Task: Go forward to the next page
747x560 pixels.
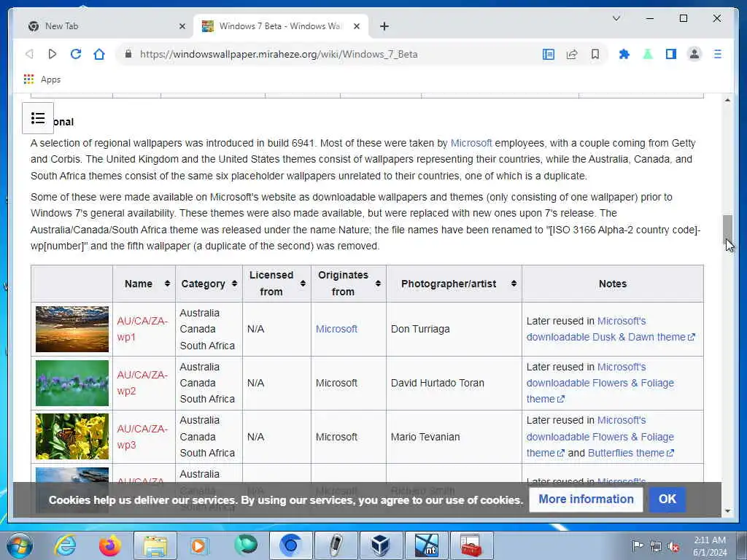Action: click(53, 54)
